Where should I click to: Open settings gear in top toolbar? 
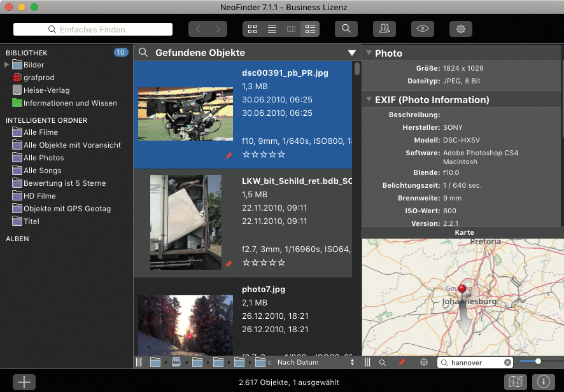click(460, 29)
